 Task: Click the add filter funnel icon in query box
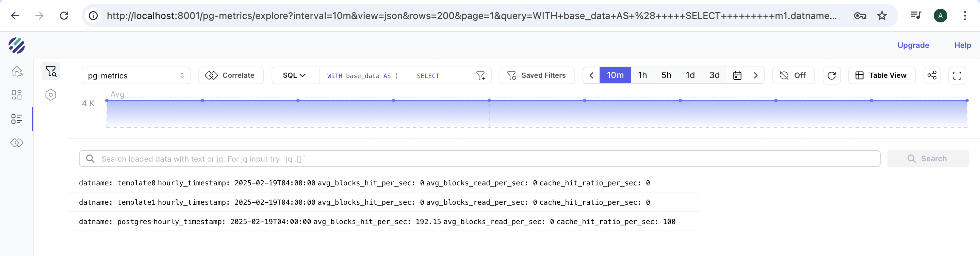(x=480, y=76)
